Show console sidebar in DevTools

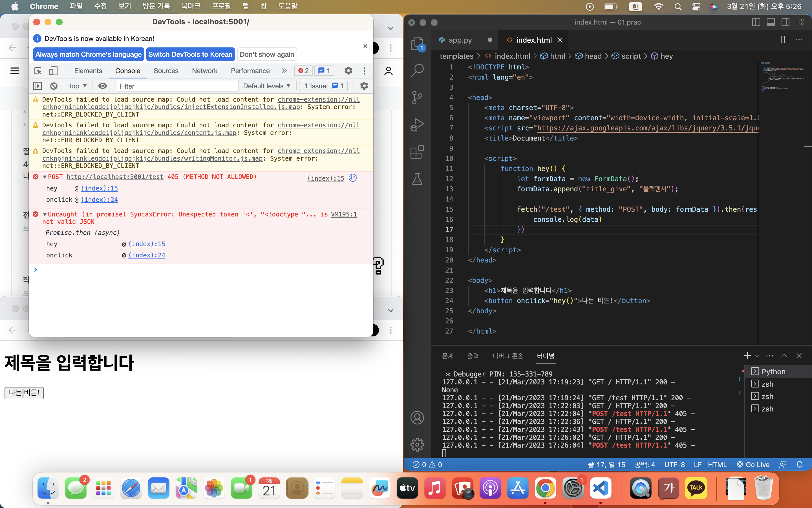pyautogui.click(x=37, y=86)
